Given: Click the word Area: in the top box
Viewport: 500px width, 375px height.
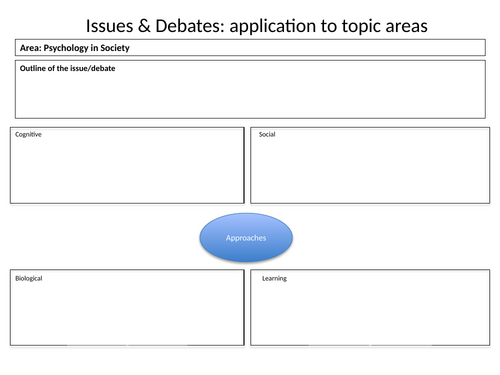Looking at the screenshot, I should (31, 48).
